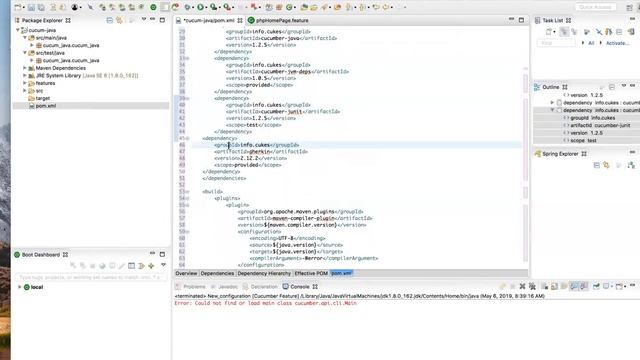Open the Overview tab of POM editor
This screenshot has height=360, width=640.
pyautogui.click(x=186, y=273)
